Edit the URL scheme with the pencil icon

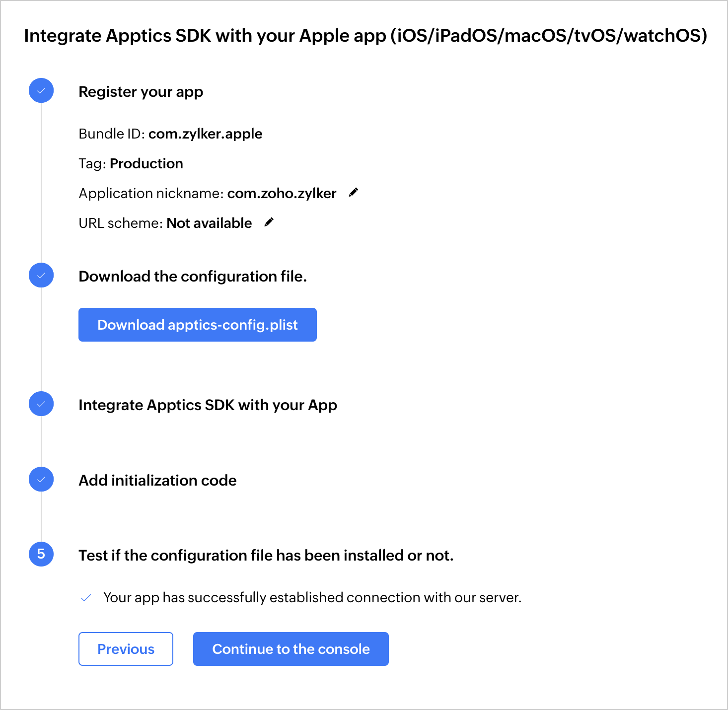(269, 222)
